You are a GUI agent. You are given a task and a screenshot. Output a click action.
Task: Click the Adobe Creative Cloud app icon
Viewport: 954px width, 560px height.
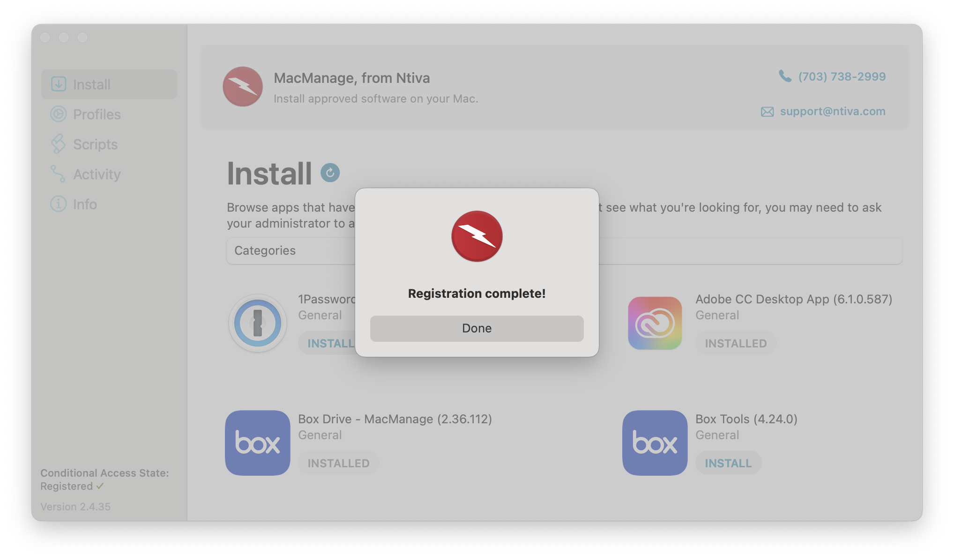[x=655, y=323]
